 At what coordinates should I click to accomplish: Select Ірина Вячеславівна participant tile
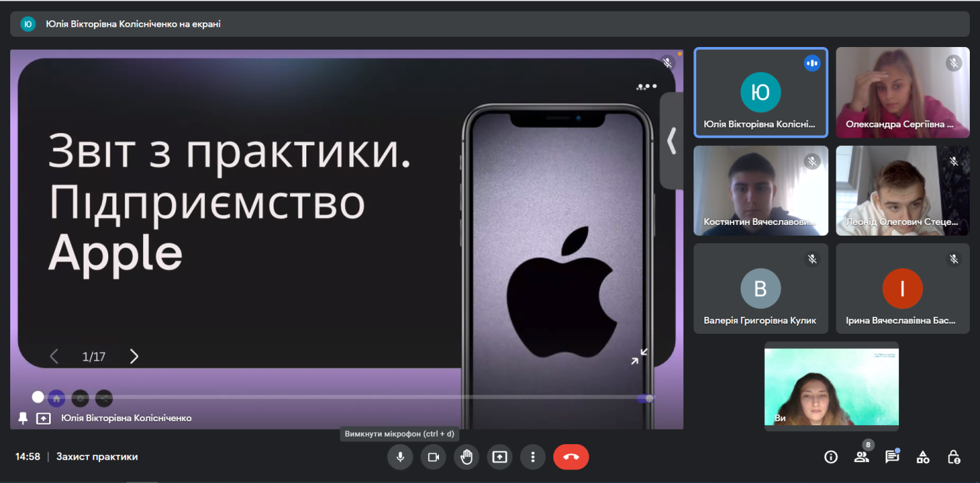(x=902, y=289)
